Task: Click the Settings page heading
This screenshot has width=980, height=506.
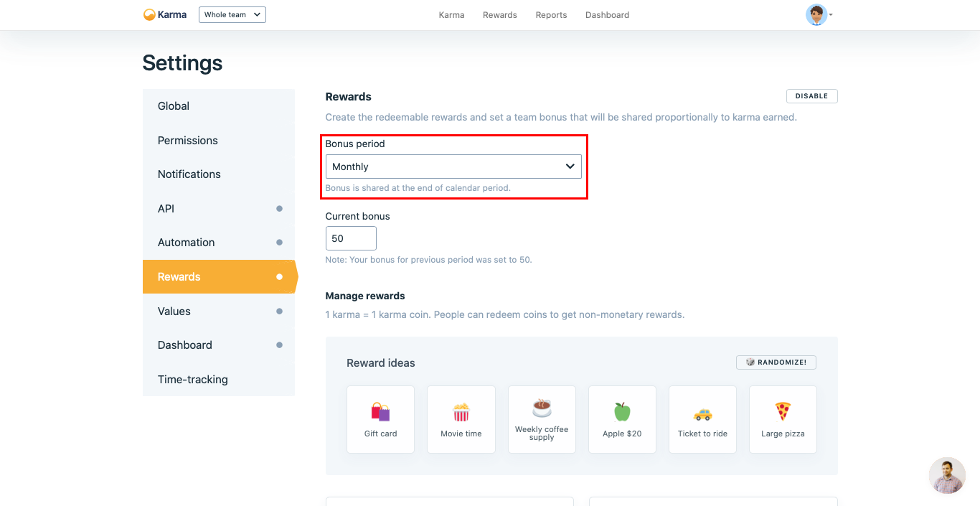Action: click(x=182, y=63)
